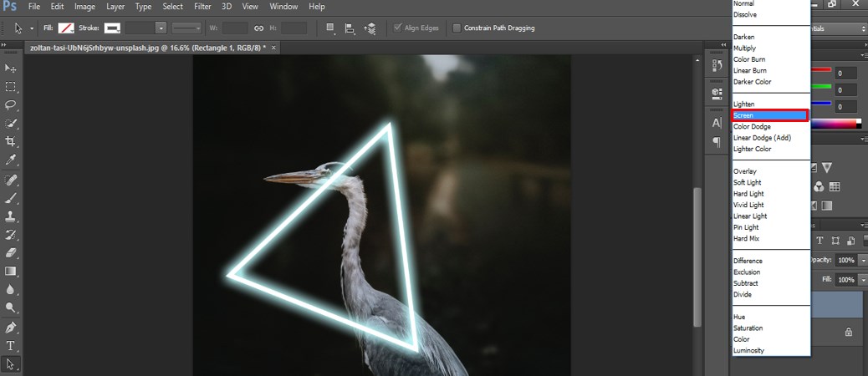Viewport: 868px width, 376px height.
Task: Click the shape width W field
Action: tap(235, 28)
